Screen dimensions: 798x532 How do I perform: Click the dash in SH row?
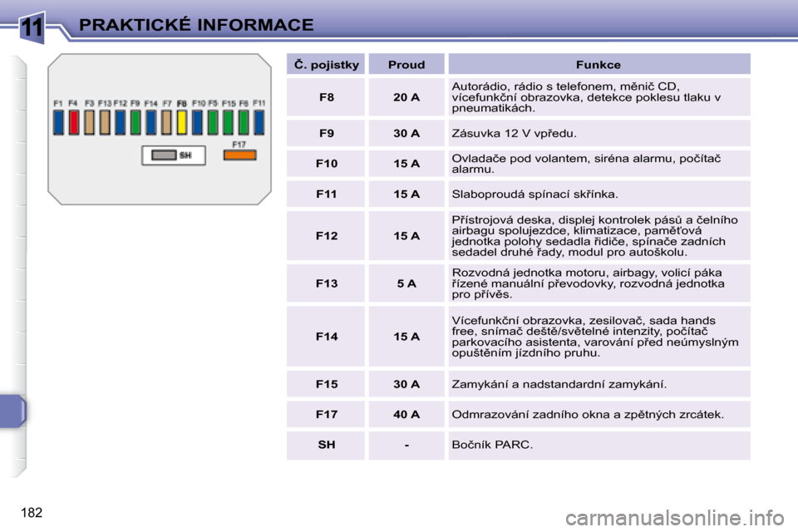pyautogui.click(x=406, y=446)
